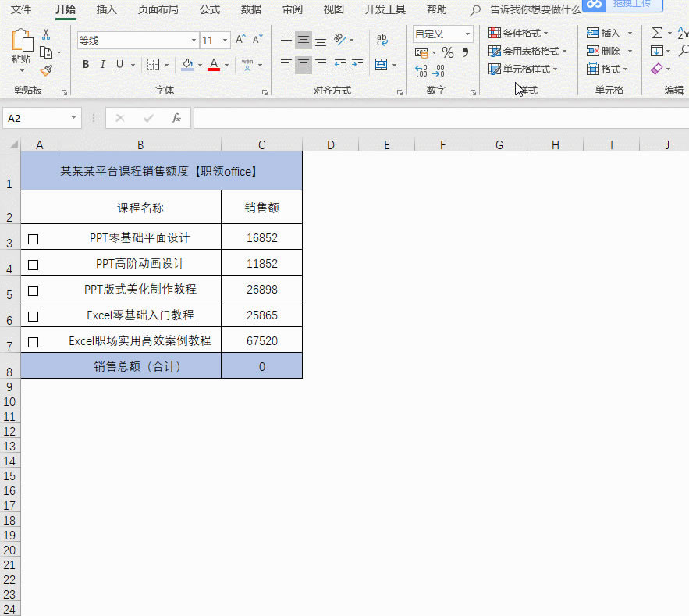689x616 pixels.
Task: Open the font dialog launcher
Action: pyautogui.click(x=265, y=92)
